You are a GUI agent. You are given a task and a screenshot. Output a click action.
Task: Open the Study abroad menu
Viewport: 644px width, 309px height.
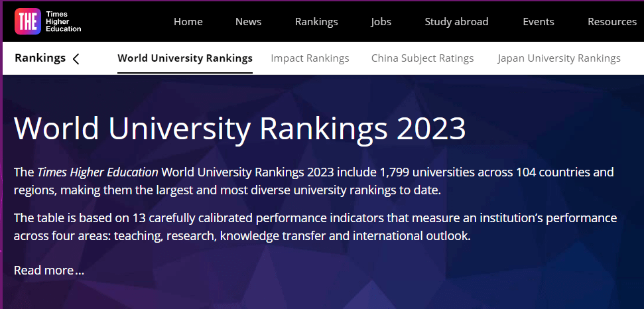coord(457,22)
